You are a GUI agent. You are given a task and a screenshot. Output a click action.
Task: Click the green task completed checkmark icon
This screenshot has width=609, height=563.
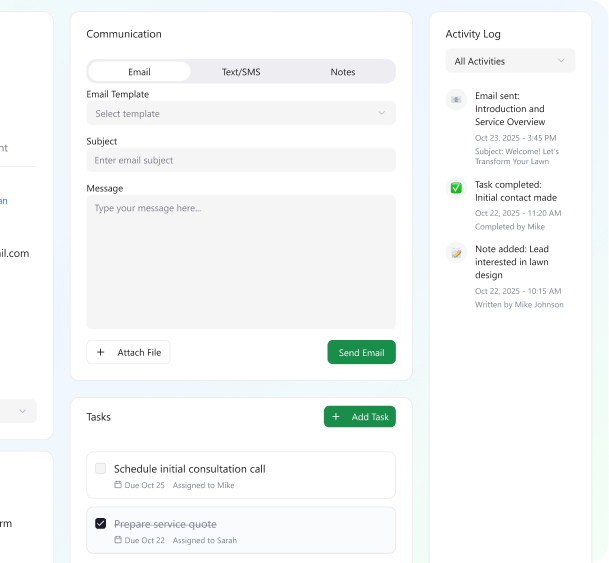click(x=456, y=188)
